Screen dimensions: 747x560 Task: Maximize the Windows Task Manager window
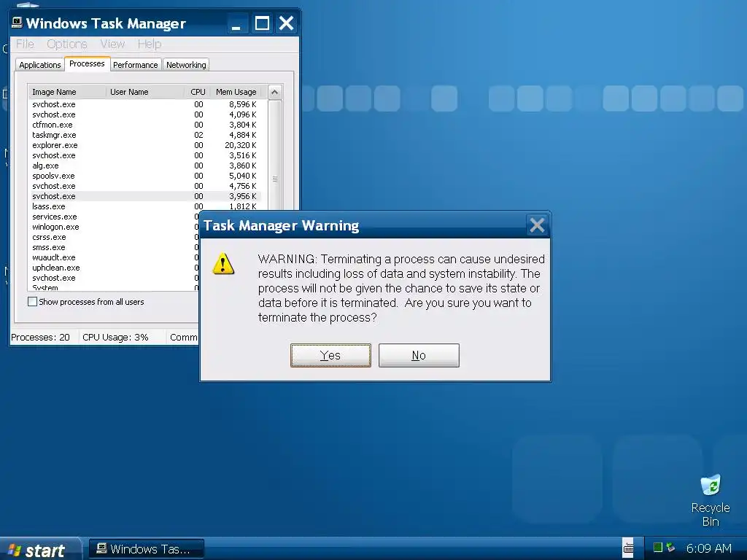262,23
